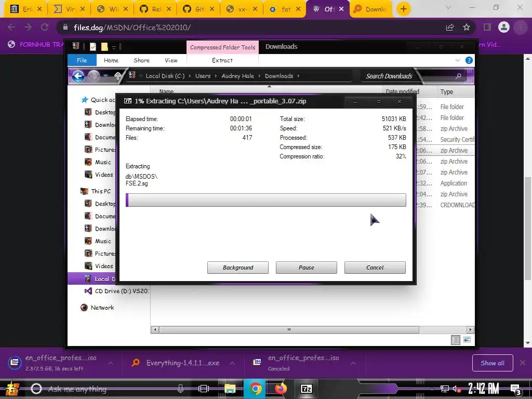Screen dimensions: 532x399
Task: Switch to the Share ribbon tab
Action: click(x=141, y=60)
